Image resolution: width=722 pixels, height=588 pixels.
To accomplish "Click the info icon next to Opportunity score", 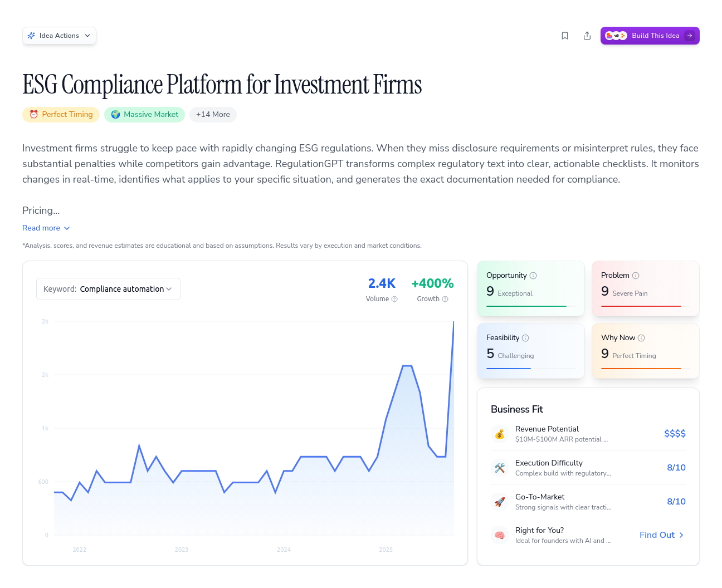I will tap(534, 275).
